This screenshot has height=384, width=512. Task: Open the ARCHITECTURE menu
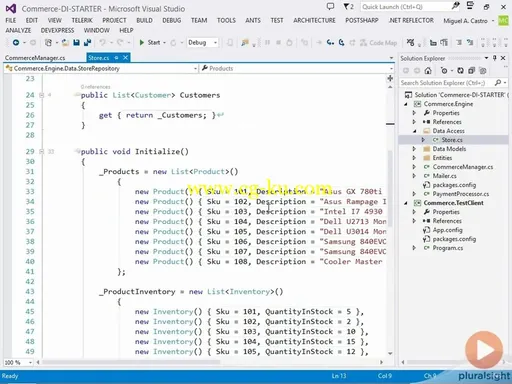pos(314,20)
